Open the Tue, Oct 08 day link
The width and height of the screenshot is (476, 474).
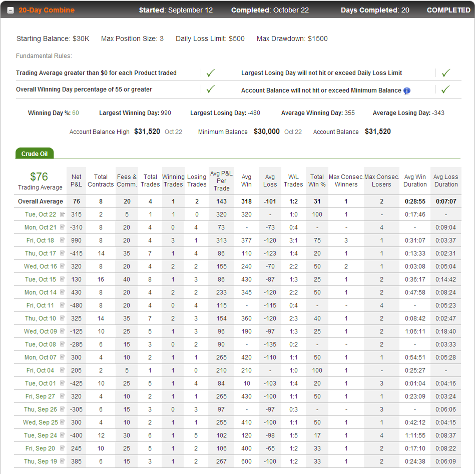(41, 344)
